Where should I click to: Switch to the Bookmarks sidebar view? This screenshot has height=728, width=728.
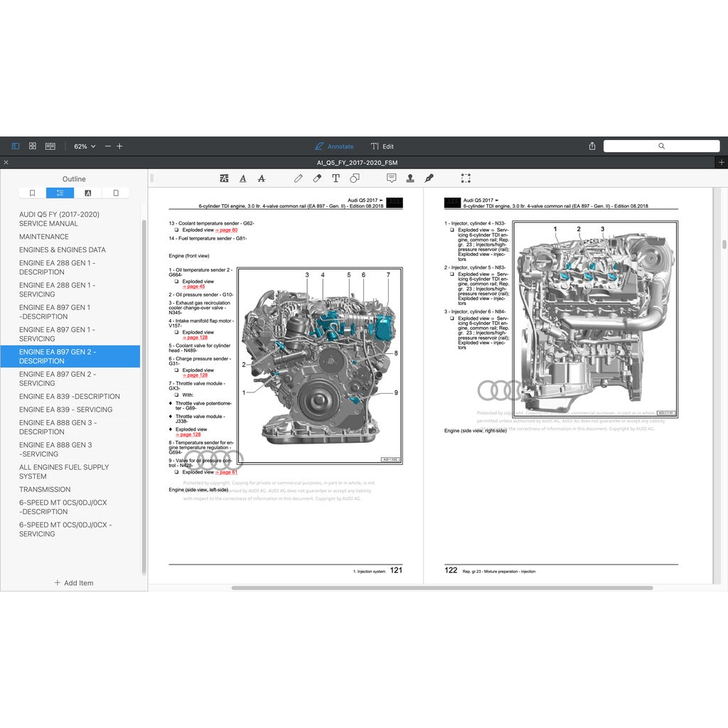click(x=31, y=192)
